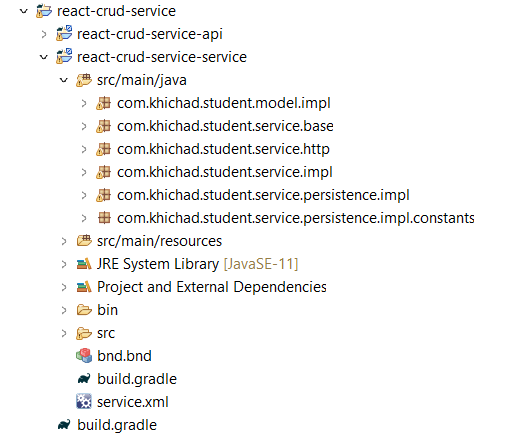Click the service.xml gear icon
The height and width of the screenshot is (436, 518).
click(x=84, y=401)
